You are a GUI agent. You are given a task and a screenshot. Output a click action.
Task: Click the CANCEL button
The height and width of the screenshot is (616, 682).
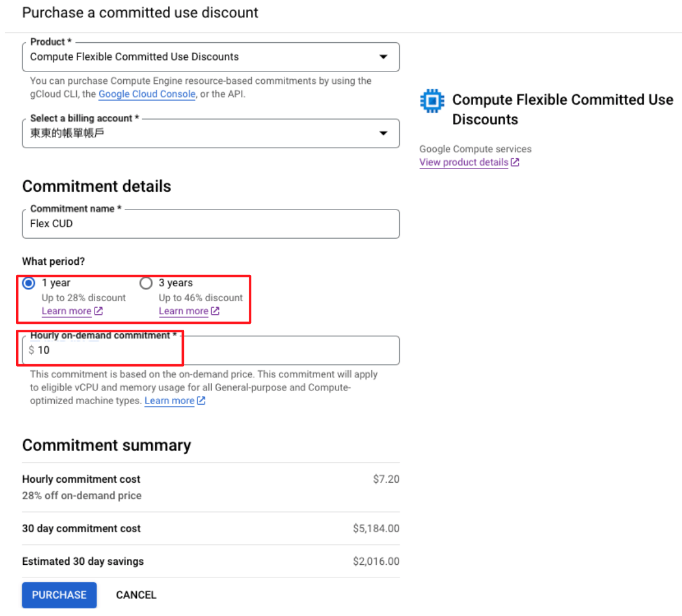(x=136, y=595)
